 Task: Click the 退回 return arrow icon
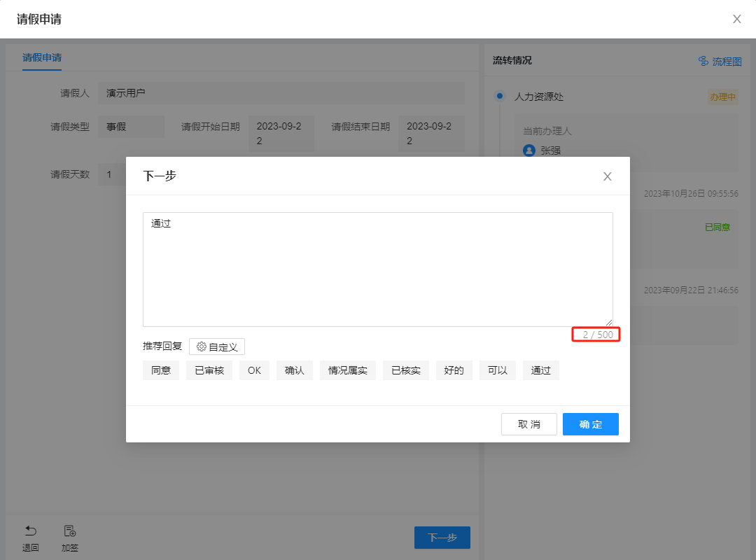[x=31, y=531]
